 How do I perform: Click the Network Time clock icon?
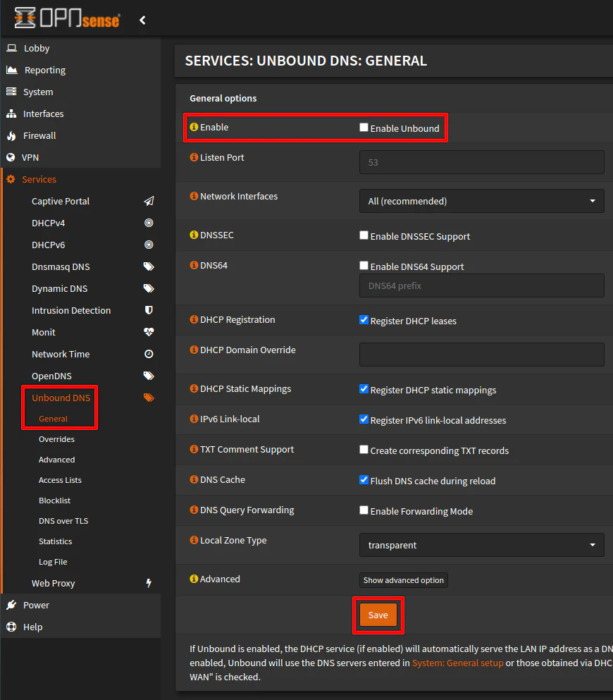point(149,354)
